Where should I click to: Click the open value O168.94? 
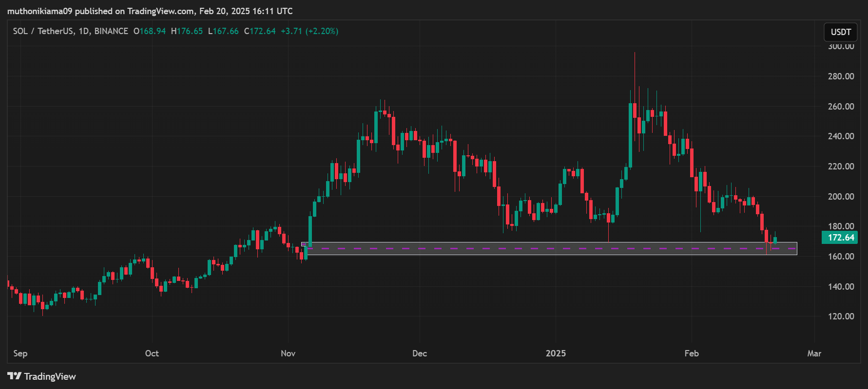tap(150, 31)
